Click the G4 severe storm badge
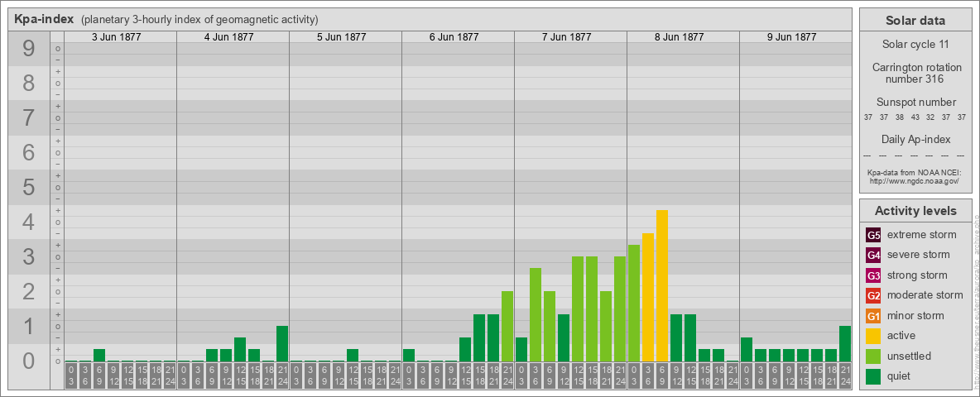The height and width of the screenshot is (397, 980). click(873, 256)
